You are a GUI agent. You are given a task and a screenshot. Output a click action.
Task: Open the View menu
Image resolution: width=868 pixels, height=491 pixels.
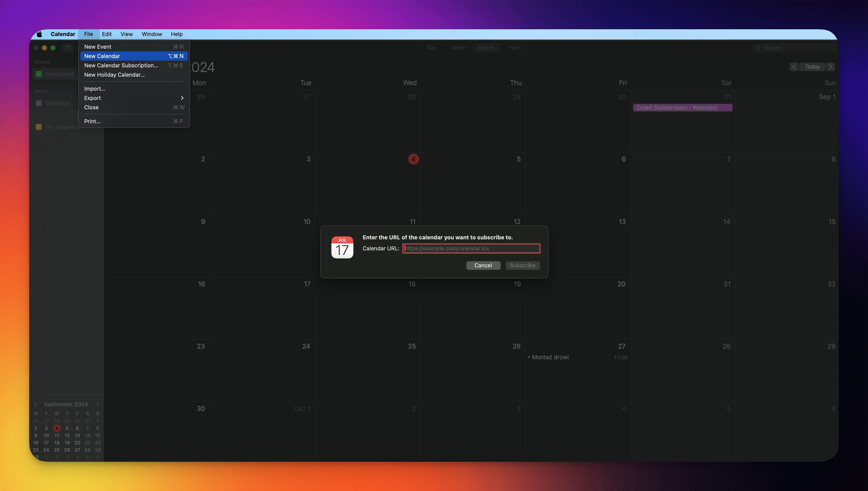click(126, 34)
